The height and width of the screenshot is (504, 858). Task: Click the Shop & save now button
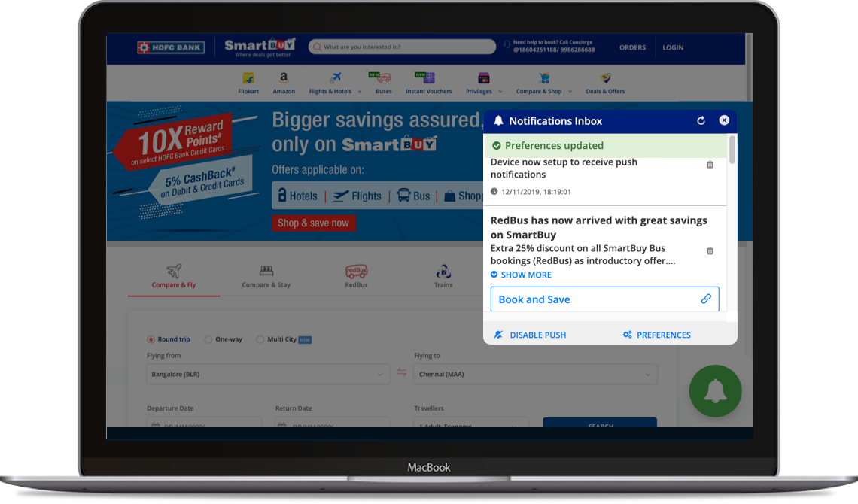coord(314,223)
